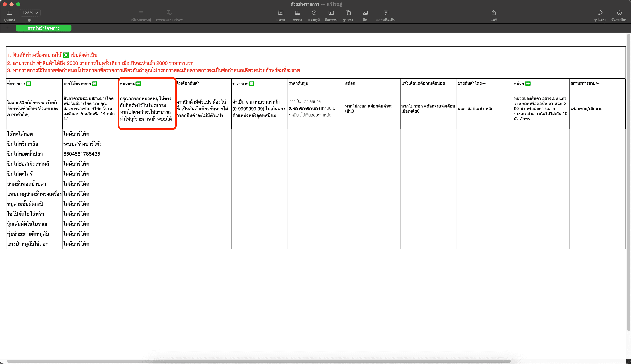631x364 pixels.
Task: Add a new sheet with plus button
Action: point(8,28)
